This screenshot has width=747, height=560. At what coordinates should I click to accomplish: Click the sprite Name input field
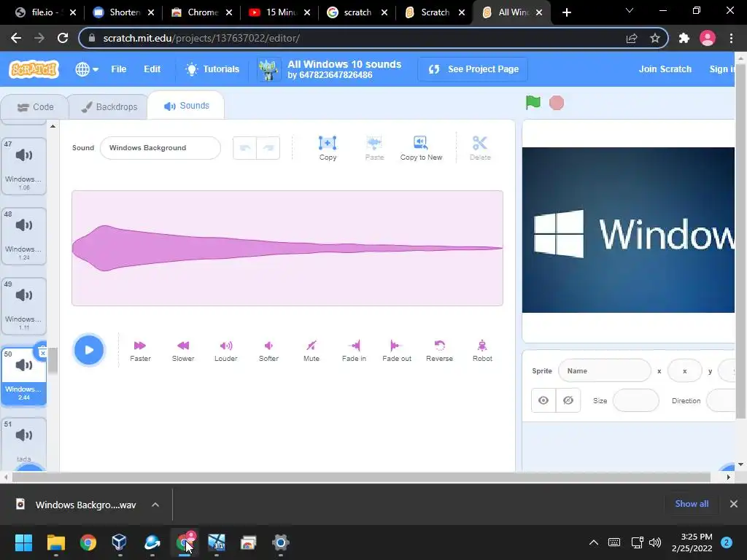pyautogui.click(x=604, y=371)
